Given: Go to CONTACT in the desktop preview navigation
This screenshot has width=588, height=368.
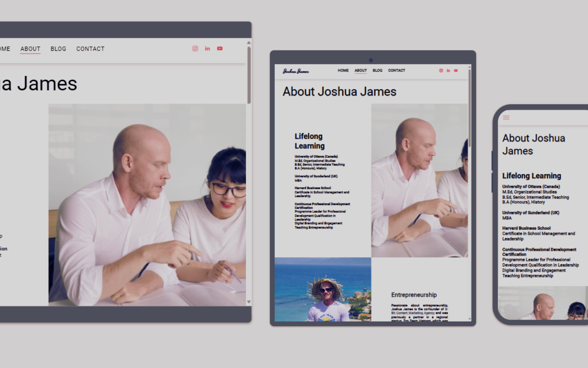Looking at the screenshot, I should 90,49.
